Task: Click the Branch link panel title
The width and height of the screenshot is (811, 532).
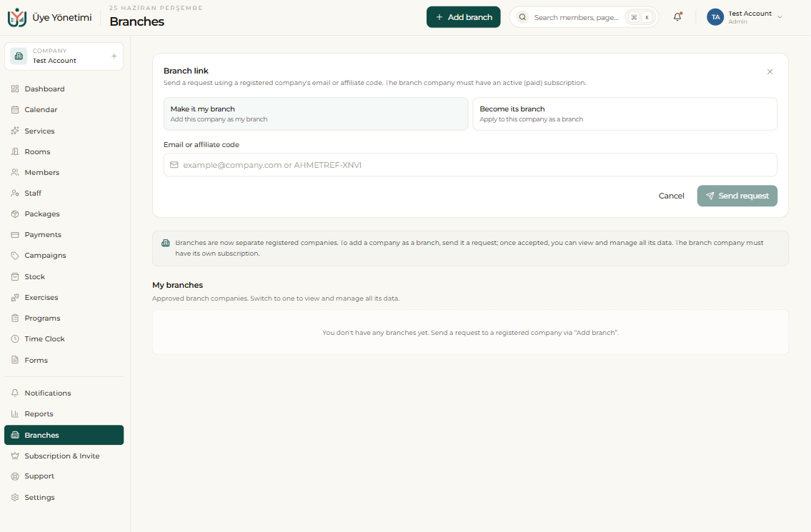Action: (x=186, y=71)
